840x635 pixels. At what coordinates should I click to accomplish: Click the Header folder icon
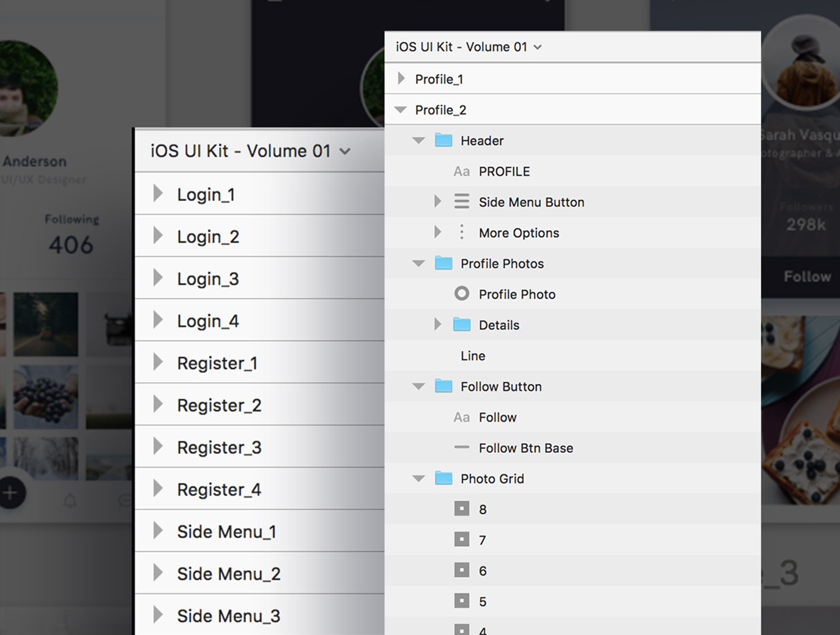click(443, 140)
